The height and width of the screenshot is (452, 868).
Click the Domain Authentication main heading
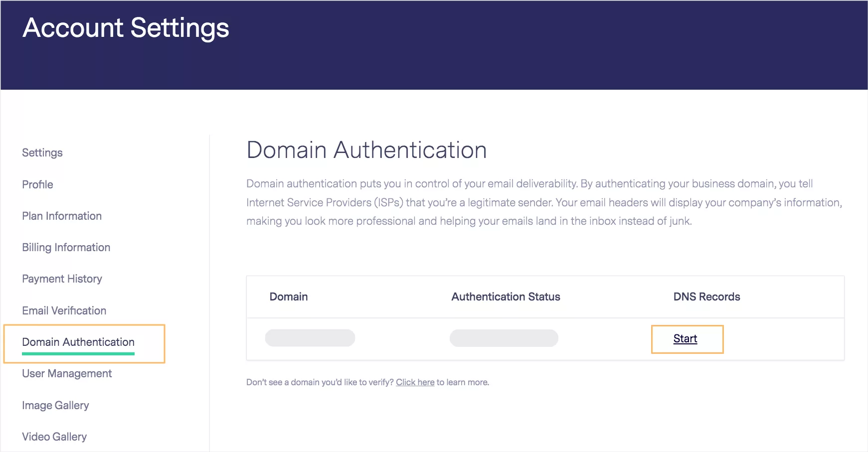pyautogui.click(x=366, y=150)
